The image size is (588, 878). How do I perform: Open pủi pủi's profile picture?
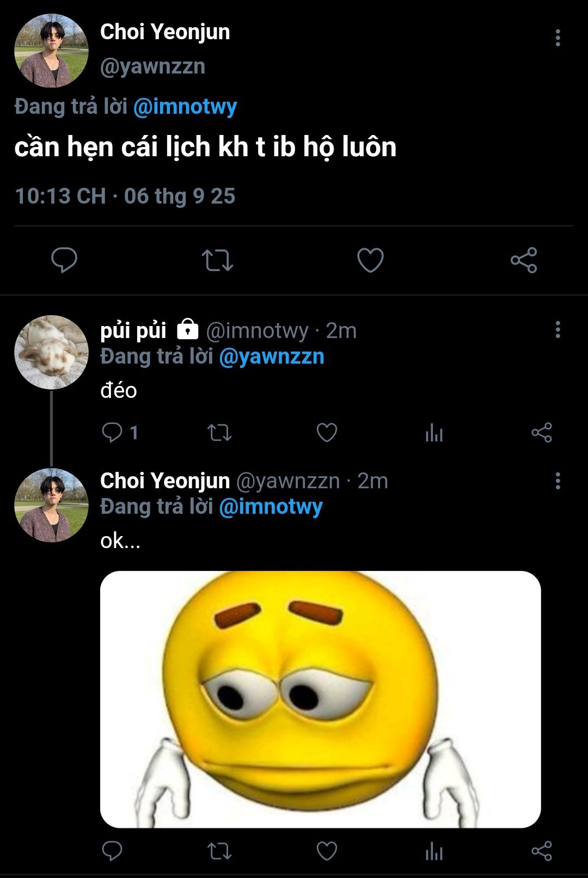pyautogui.click(x=51, y=352)
